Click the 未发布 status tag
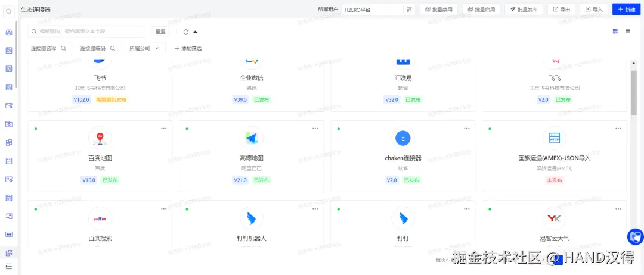The height and width of the screenshot is (275, 644). [554, 180]
